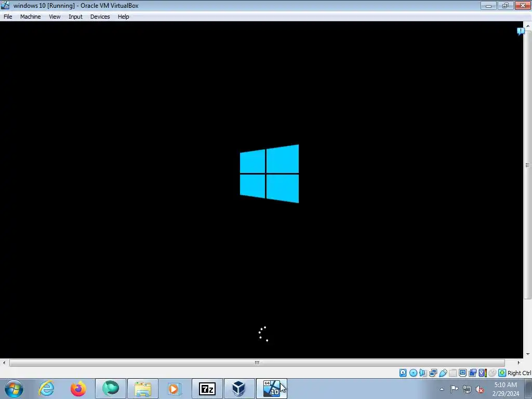Viewport: 532px width, 399px height.
Task: Open the Help menu
Action: (124, 17)
